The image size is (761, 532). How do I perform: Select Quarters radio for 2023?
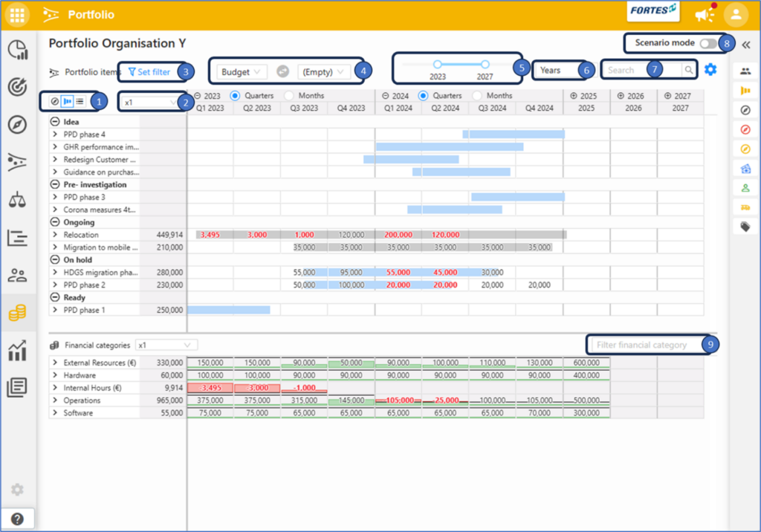coord(235,96)
